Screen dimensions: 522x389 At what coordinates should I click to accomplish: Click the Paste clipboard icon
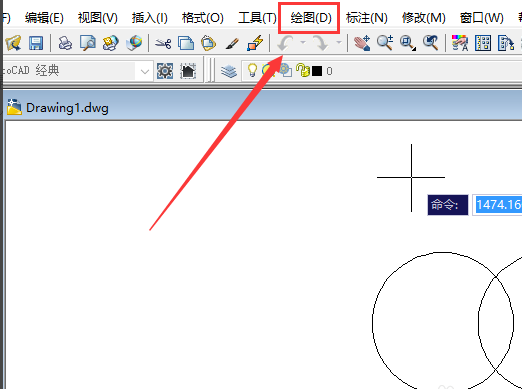[208, 43]
